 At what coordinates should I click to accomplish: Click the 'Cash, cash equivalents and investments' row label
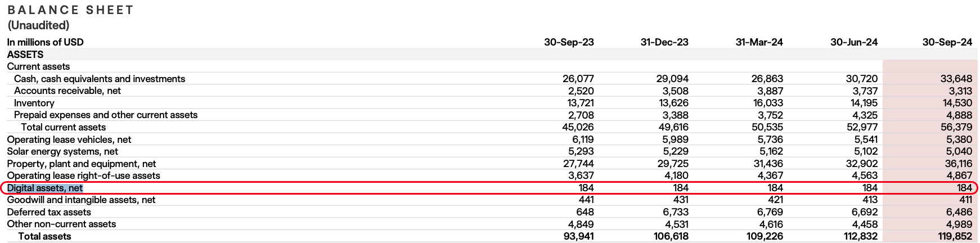tap(100, 79)
